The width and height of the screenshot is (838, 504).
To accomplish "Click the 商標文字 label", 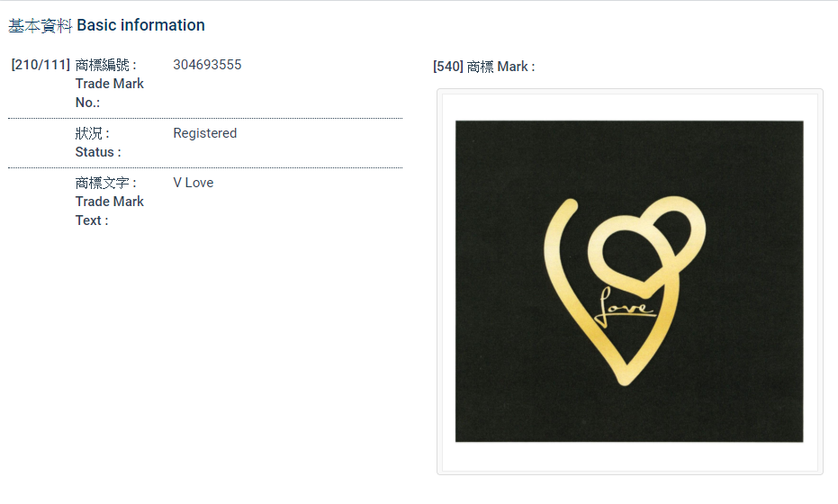I will 106,183.
